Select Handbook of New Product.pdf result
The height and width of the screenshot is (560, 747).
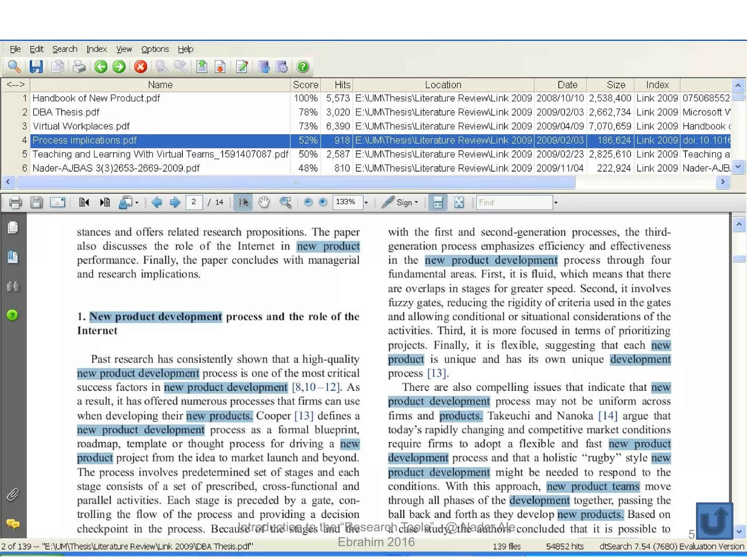click(x=366, y=98)
